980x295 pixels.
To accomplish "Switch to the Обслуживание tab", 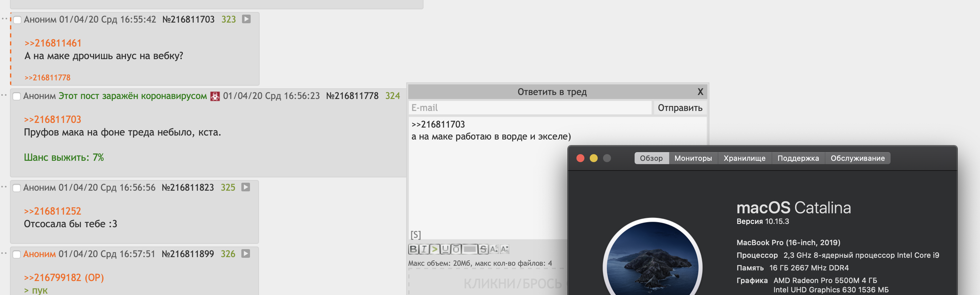I will point(858,158).
